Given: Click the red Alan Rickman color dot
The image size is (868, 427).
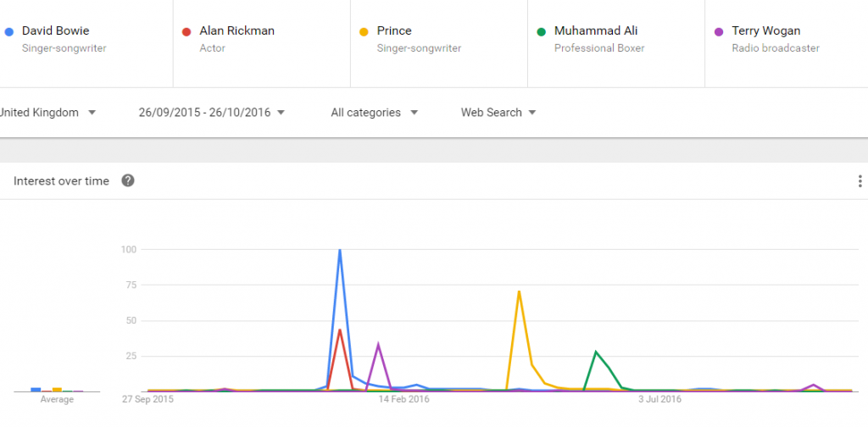Looking at the screenshot, I should [186, 31].
